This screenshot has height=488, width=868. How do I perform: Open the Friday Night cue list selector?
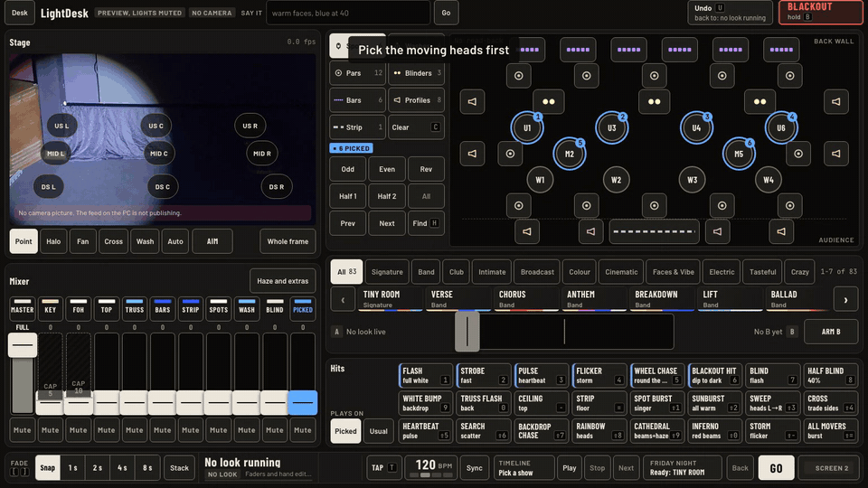(682, 467)
